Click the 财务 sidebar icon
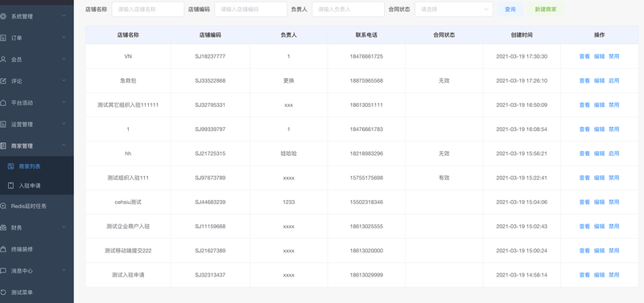 (3, 227)
